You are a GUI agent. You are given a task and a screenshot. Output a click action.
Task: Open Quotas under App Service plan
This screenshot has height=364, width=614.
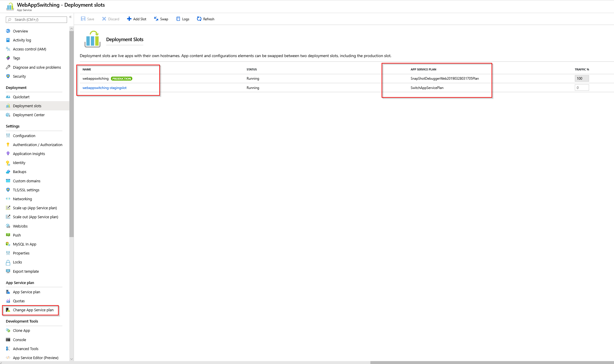pos(19,301)
